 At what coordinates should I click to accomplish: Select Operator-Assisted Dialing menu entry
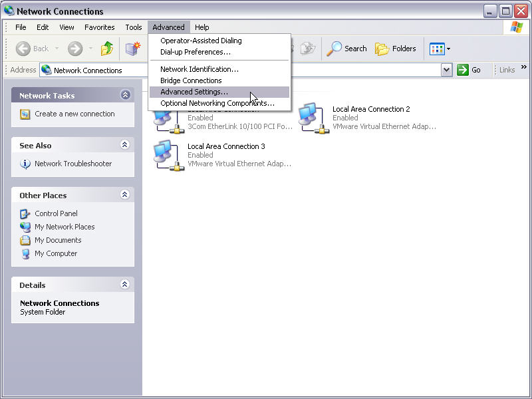tap(219, 41)
